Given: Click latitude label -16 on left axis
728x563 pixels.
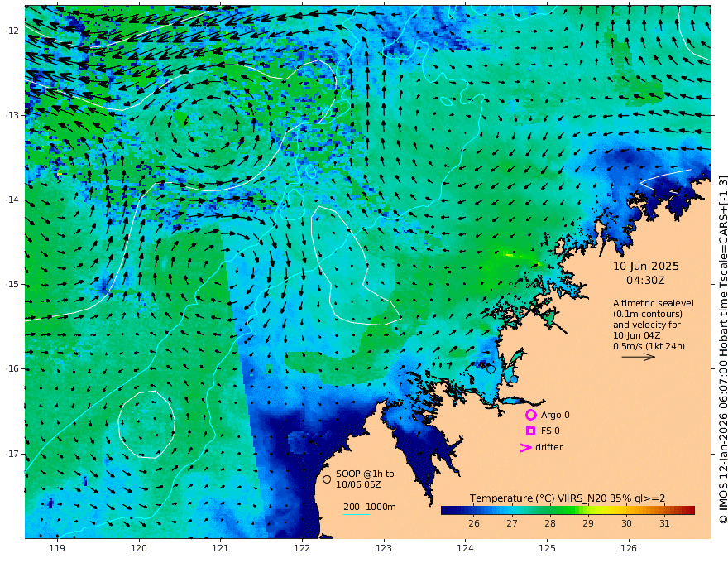Looking at the screenshot, I should tap(12, 368).
